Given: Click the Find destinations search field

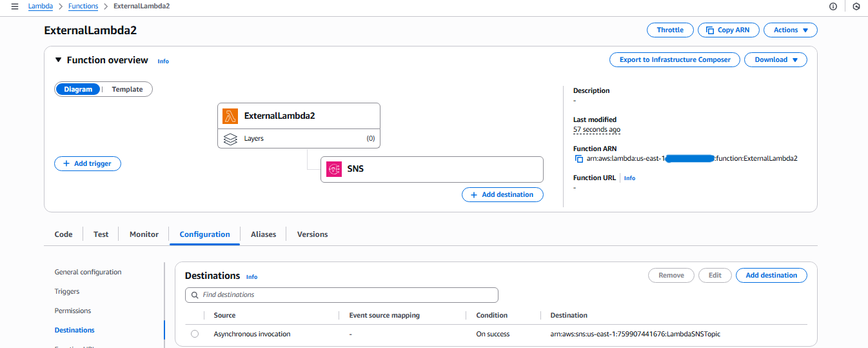Looking at the screenshot, I should coord(348,295).
